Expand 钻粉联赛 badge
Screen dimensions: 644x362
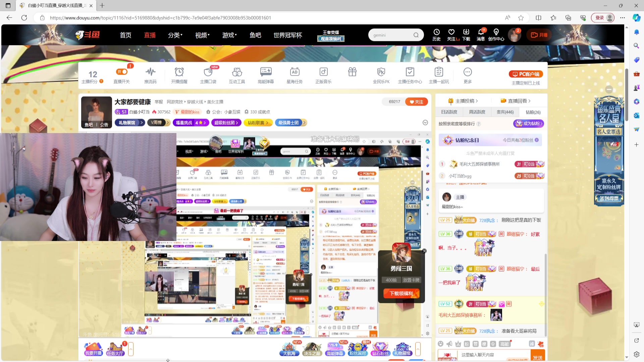258,123
